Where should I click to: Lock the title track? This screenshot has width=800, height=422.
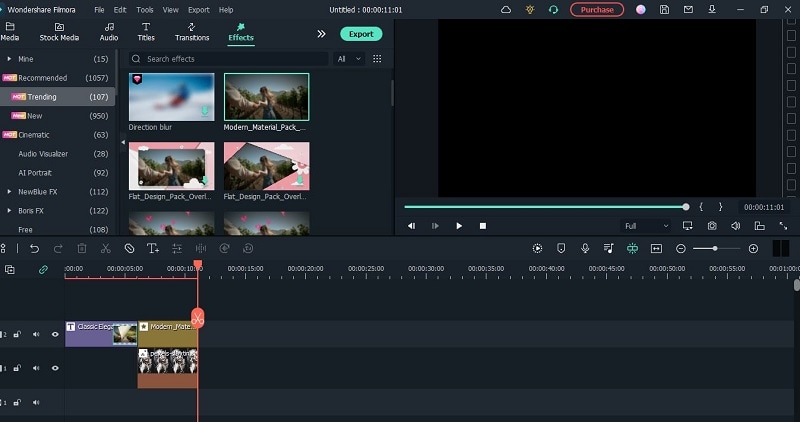(17, 334)
